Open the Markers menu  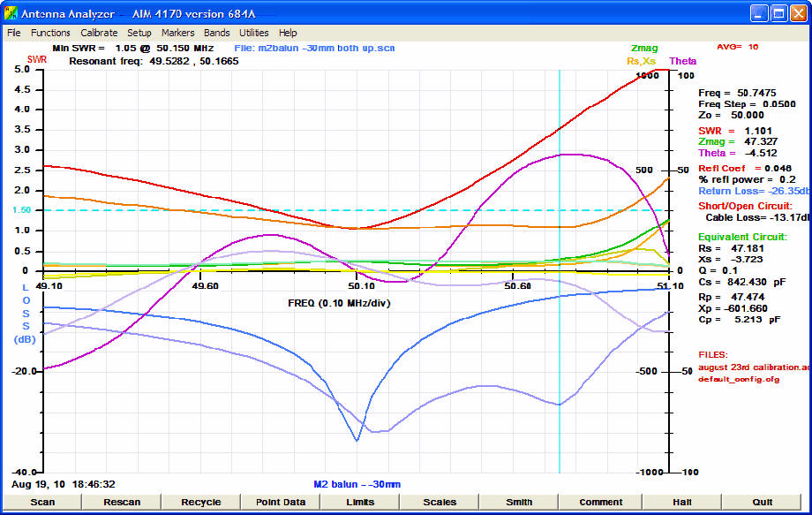pyautogui.click(x=177, y=33)
